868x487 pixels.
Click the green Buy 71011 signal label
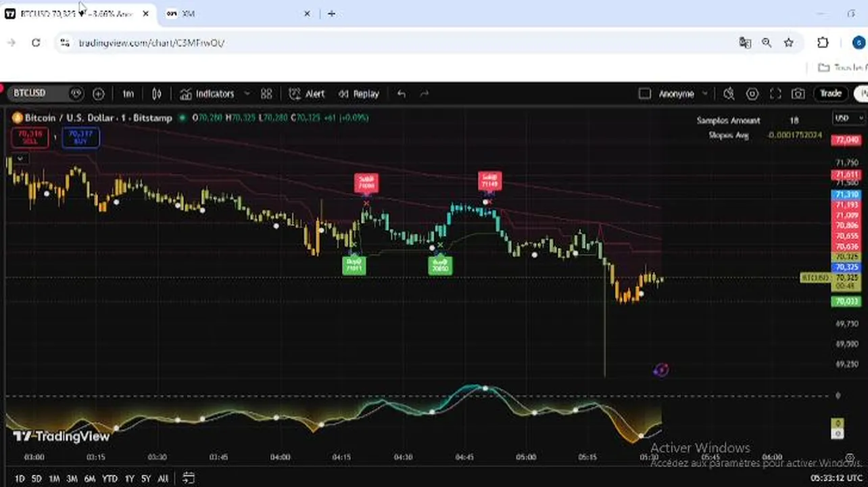point(354,264)
